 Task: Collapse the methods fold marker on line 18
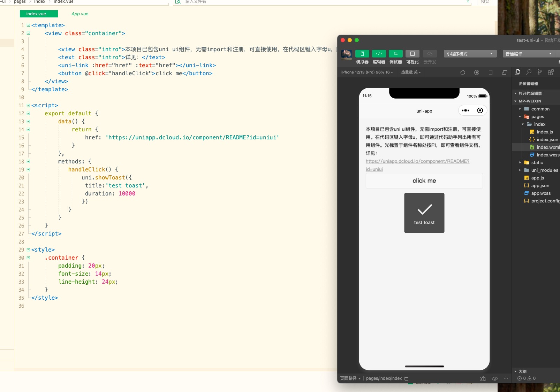(28, 162)
